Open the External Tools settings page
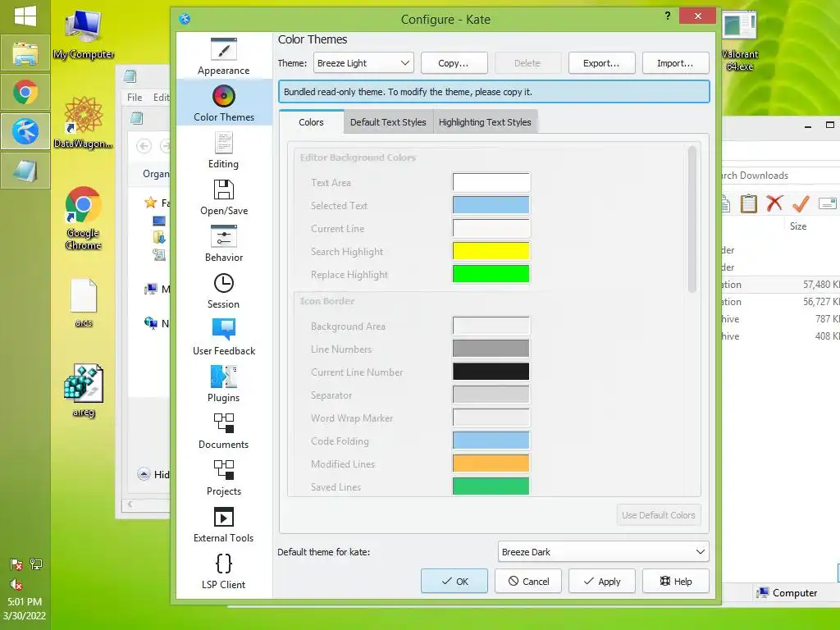Viewport: 840px width, 630px height. point(223,524)
